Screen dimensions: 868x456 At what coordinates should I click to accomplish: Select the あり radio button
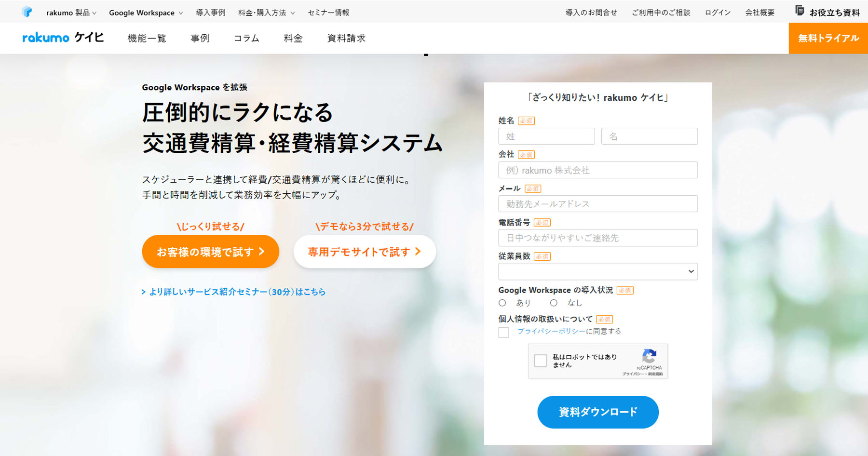[502, 303]
